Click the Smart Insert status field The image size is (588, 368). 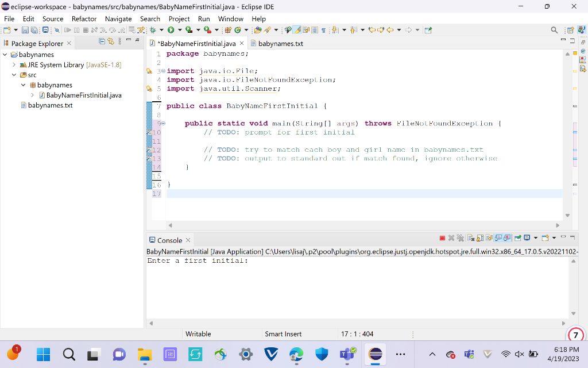click(x=283, y=334)
